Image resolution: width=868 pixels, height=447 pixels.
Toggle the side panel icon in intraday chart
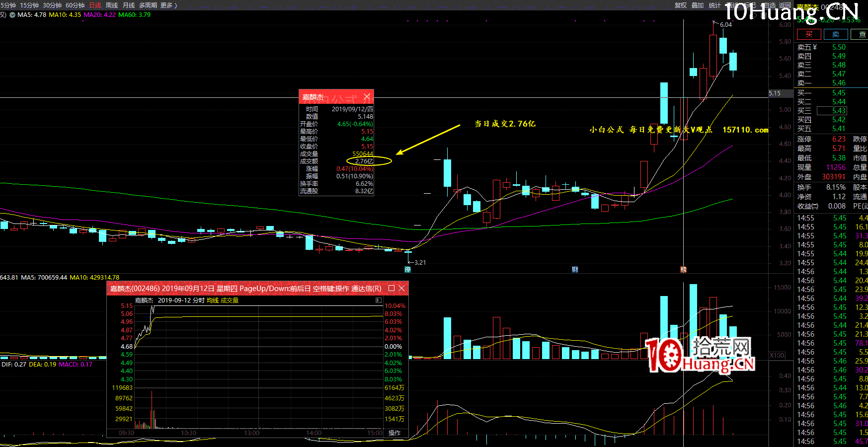(x=379, y=300)
